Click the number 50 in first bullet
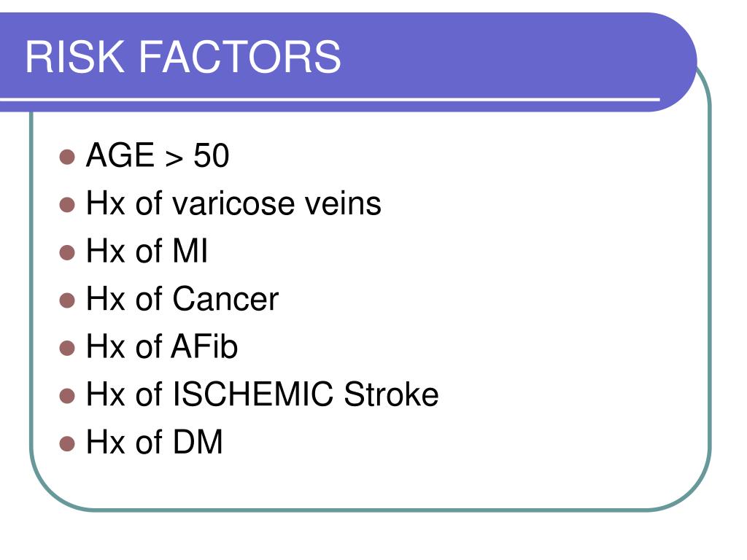 point(212,155)
